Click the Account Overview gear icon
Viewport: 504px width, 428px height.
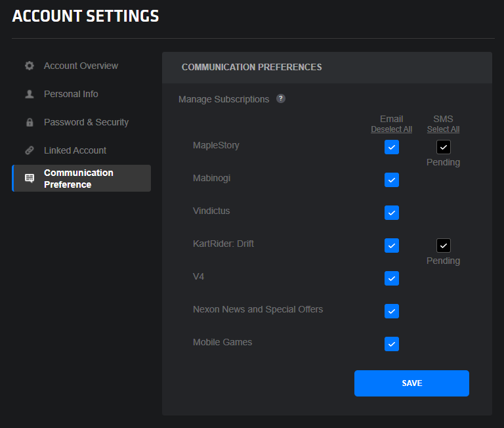30,66
